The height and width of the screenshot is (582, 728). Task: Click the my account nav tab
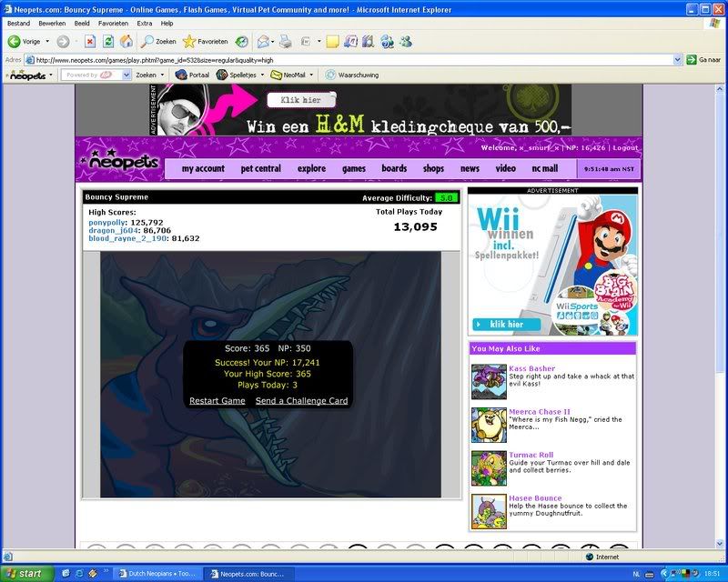coord(203,168)
